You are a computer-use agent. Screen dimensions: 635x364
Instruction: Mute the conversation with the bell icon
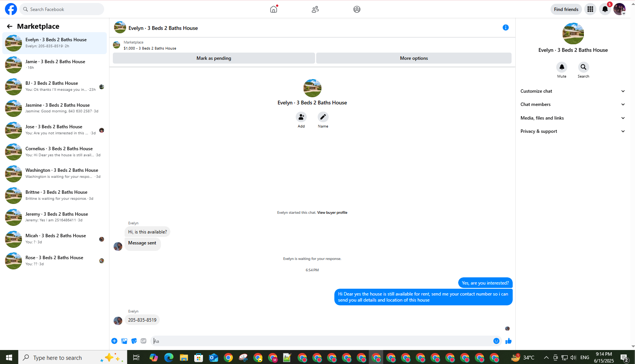pyautogui.click(x=562, y=67)
